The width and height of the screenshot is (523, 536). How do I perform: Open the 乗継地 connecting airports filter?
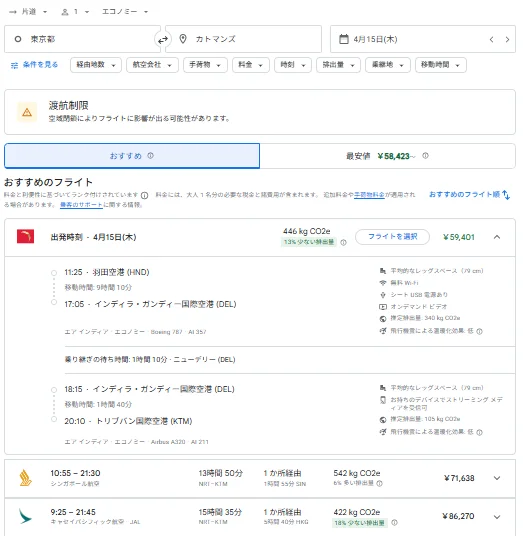pos(388,65)
